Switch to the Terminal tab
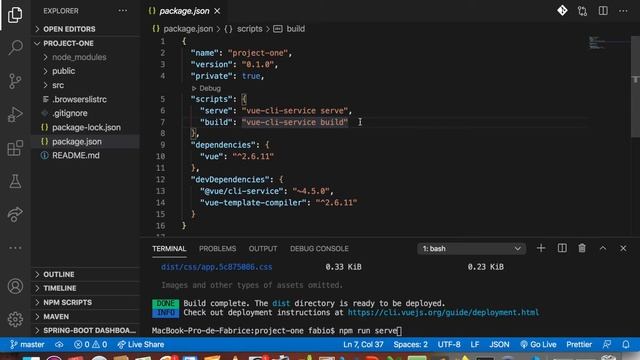This screenshot has height=360, width=640. (x=169, y=249)
